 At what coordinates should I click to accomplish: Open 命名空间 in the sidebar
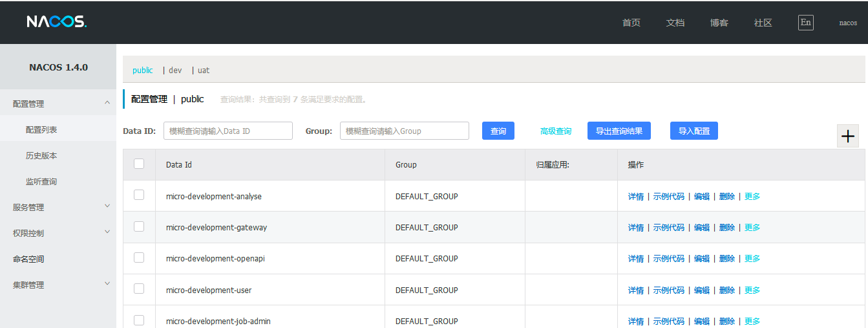[58, 259]
